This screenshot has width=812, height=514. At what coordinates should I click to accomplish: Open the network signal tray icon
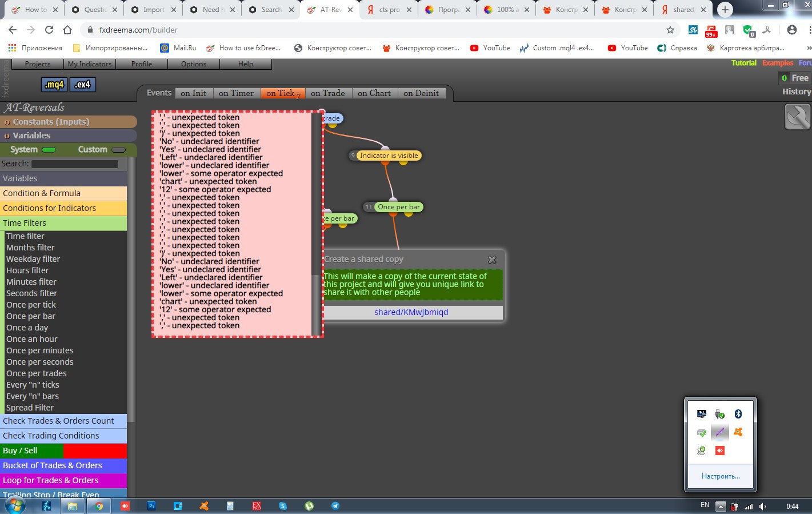(x=748, y=506)
